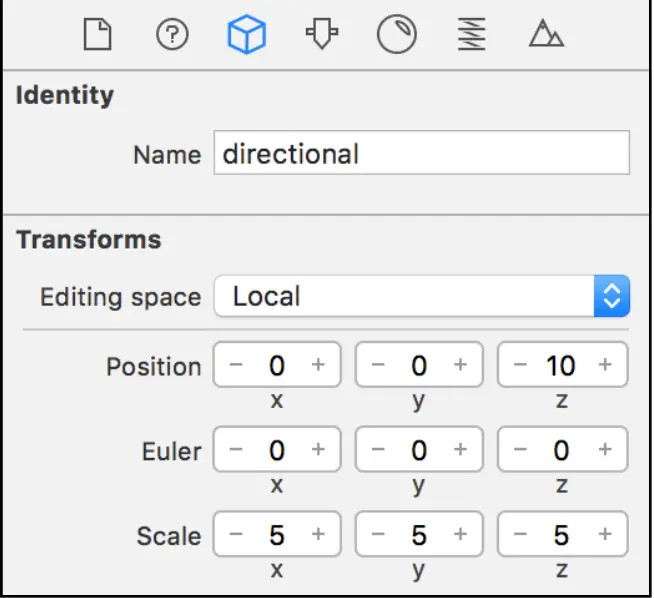Click the Name field containing directional

pos(421,154)
